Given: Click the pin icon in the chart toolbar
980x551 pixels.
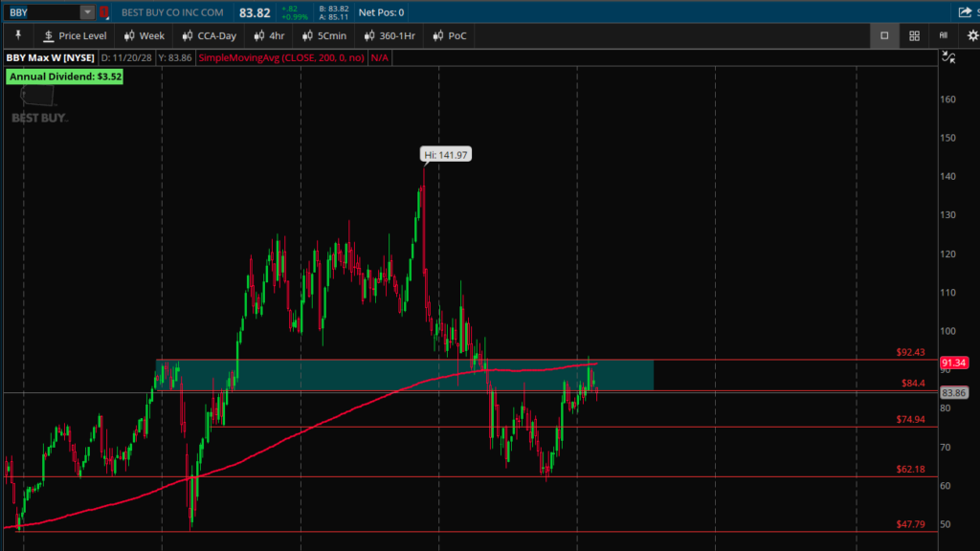Looking at the screenshot, I should [16, 35].
